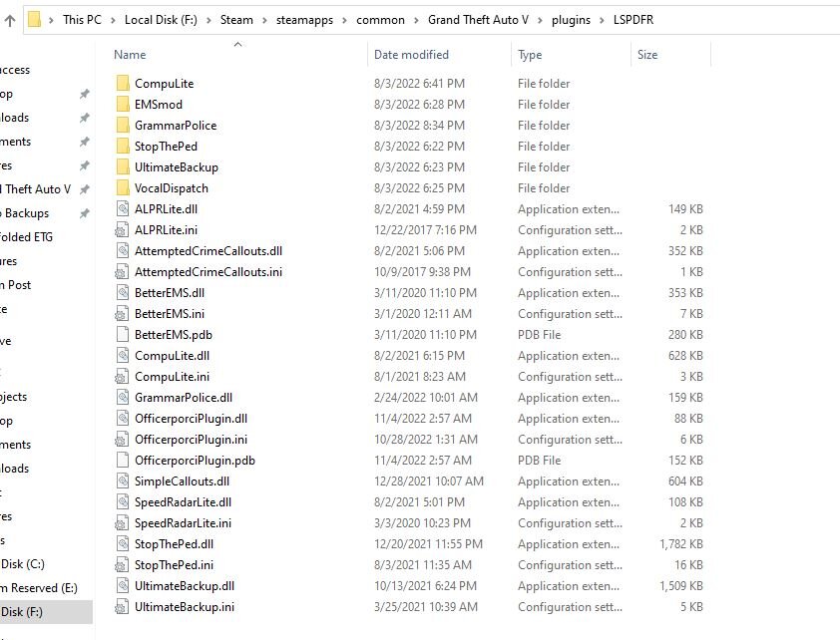Click the CompuLite.ini file icon

[122, 377]
